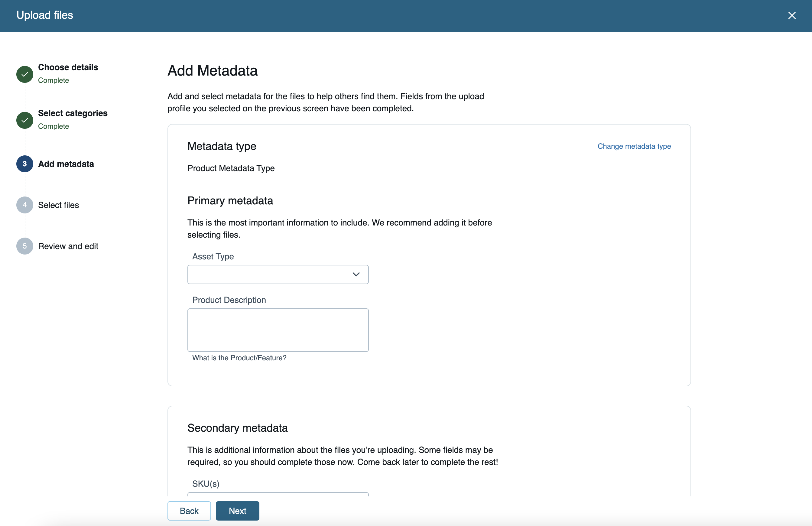Go to the Select categories step
This screenshot has height=526, width=812.
pos(73,113)
